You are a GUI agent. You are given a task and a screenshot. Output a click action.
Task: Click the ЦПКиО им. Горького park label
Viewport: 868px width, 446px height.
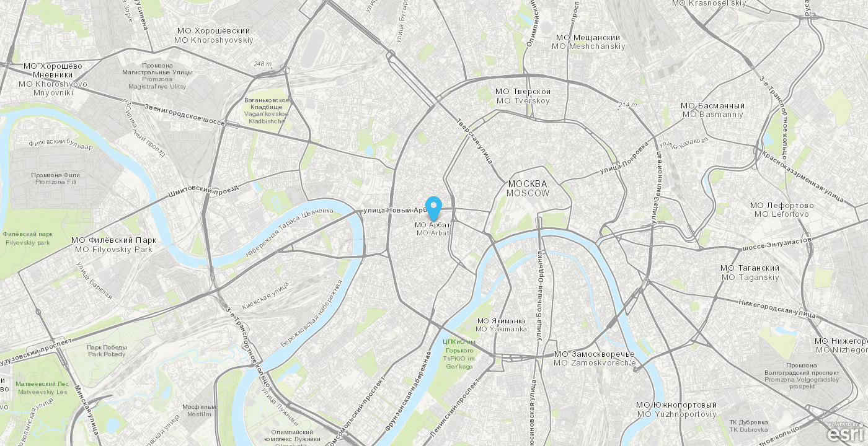click(x=459, y=354)
